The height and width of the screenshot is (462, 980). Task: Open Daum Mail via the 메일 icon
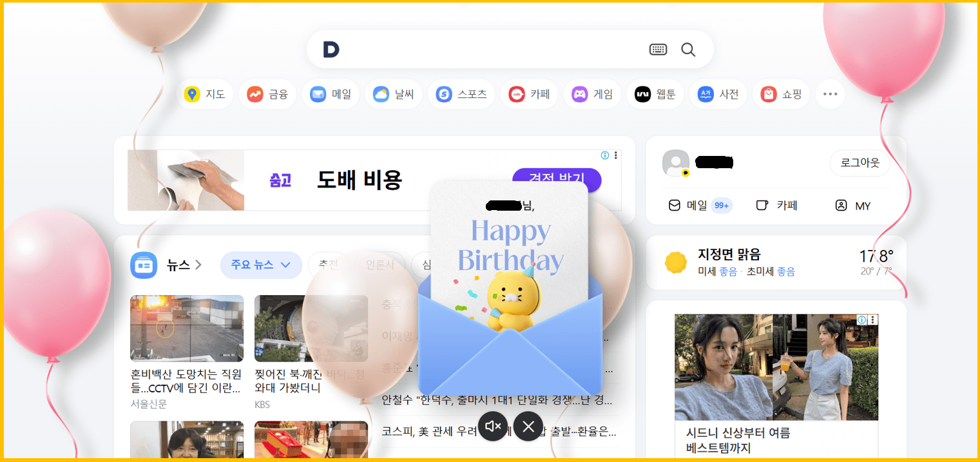click(x=330, y=93)
